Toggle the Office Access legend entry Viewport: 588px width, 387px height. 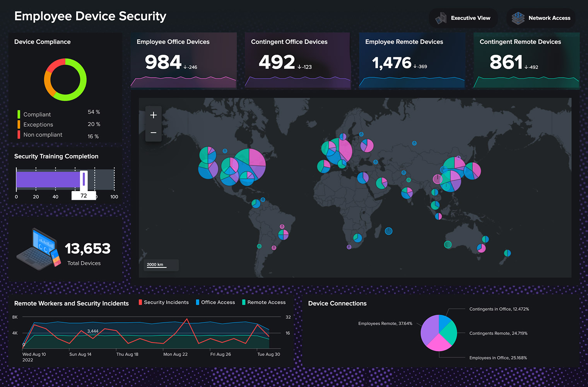(x=215, y=302)
